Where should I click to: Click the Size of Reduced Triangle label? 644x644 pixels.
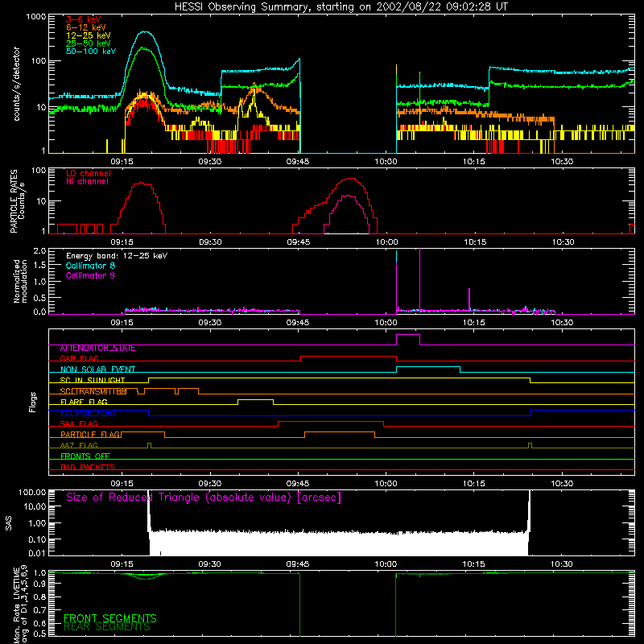(204, 497)
